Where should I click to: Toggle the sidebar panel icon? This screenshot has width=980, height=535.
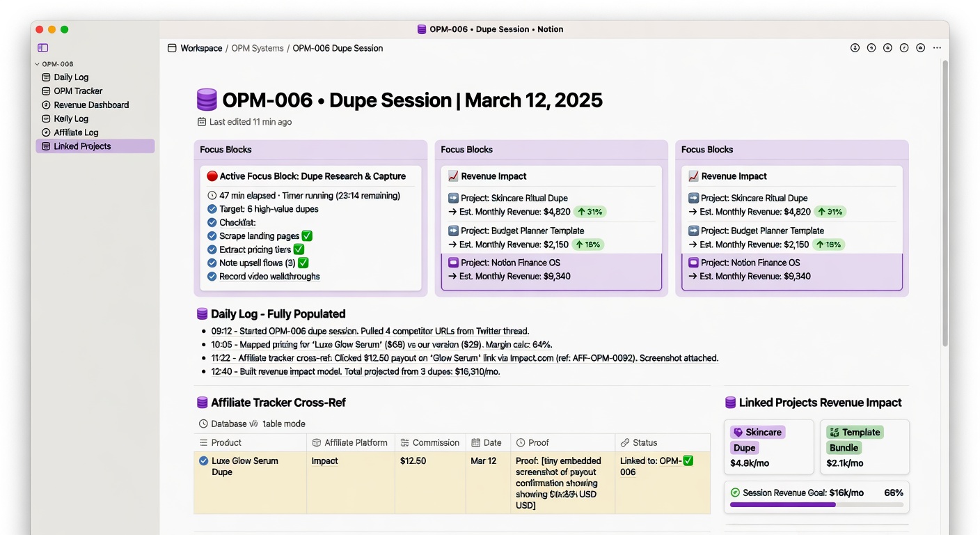click(x=42, y=48)
